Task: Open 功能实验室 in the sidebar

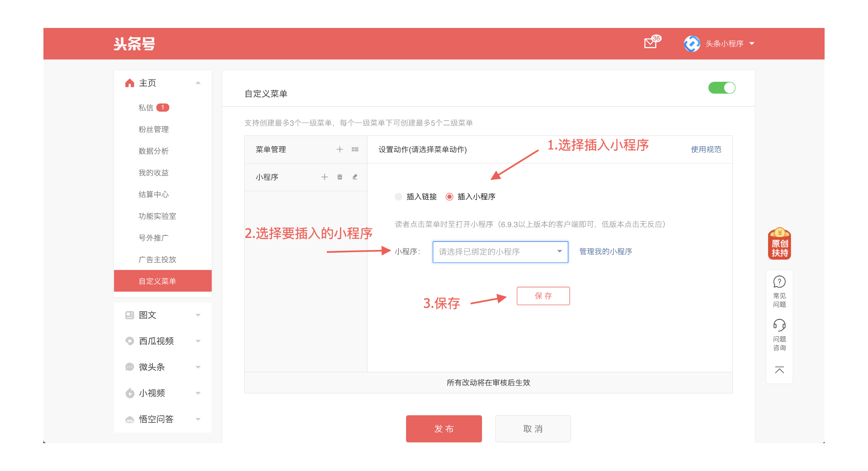Action: coord(157,216)
